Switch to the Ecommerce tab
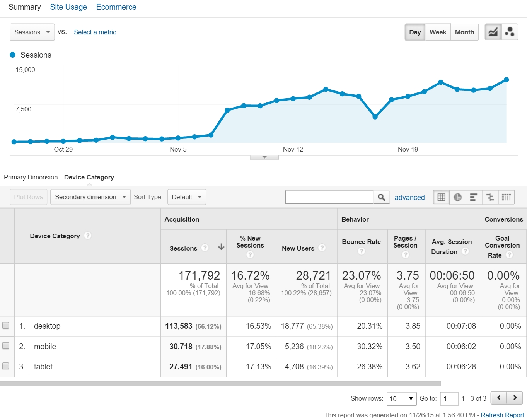Screen dimensions: 527x420 click(116, 7)
